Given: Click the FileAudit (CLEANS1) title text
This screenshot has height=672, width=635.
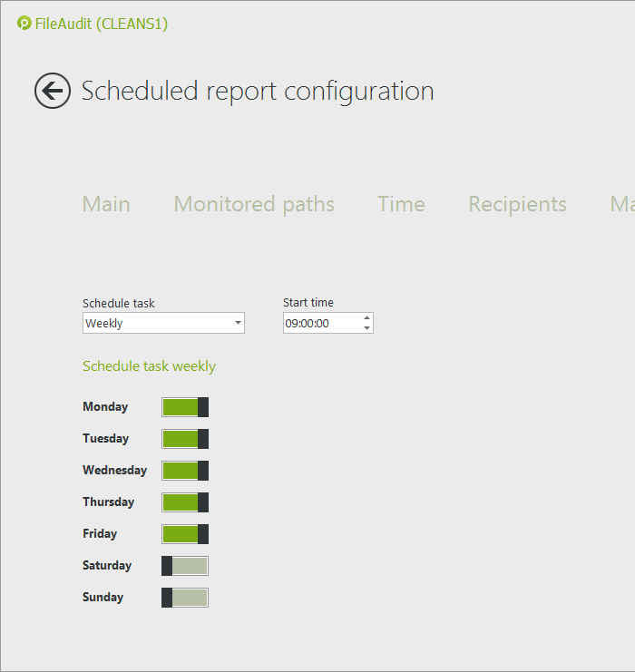Looking at the screenshot, I should (x=102, y=24).
